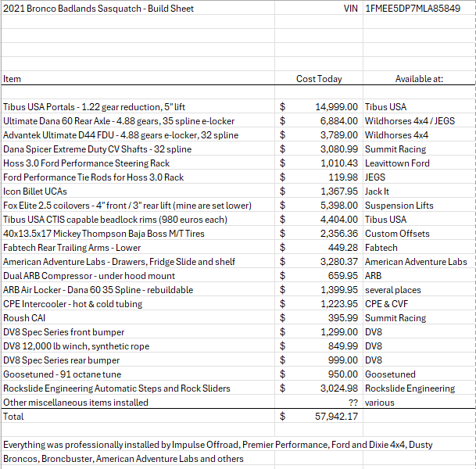Click the 449.28 cost cell
Image resolution: width=476 pixels, height=469 pixels.
319,248
